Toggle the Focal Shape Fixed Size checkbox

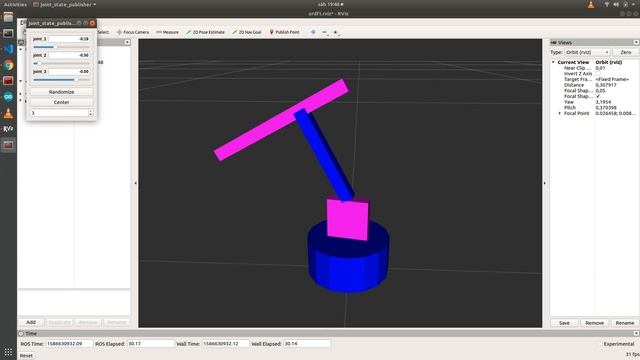tap(598, 96)
